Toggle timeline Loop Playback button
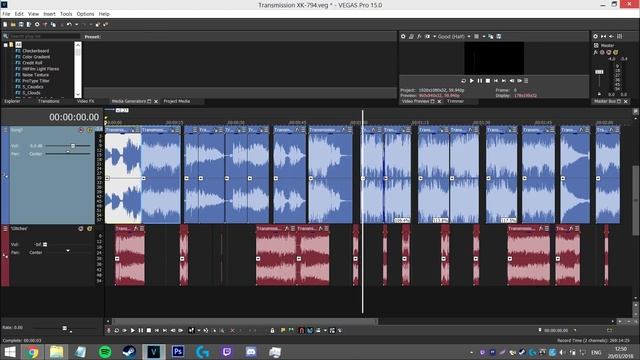Screen dimensions: 640x360 117,331
